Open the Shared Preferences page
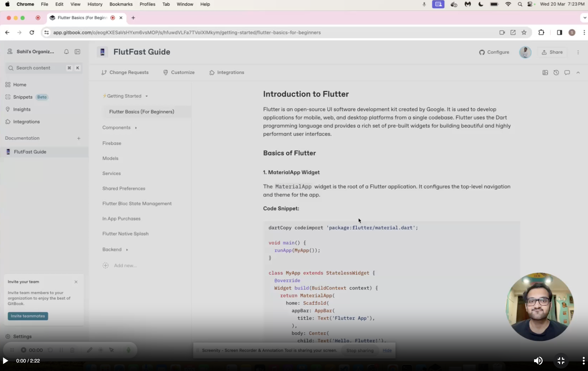 point(124,189)
